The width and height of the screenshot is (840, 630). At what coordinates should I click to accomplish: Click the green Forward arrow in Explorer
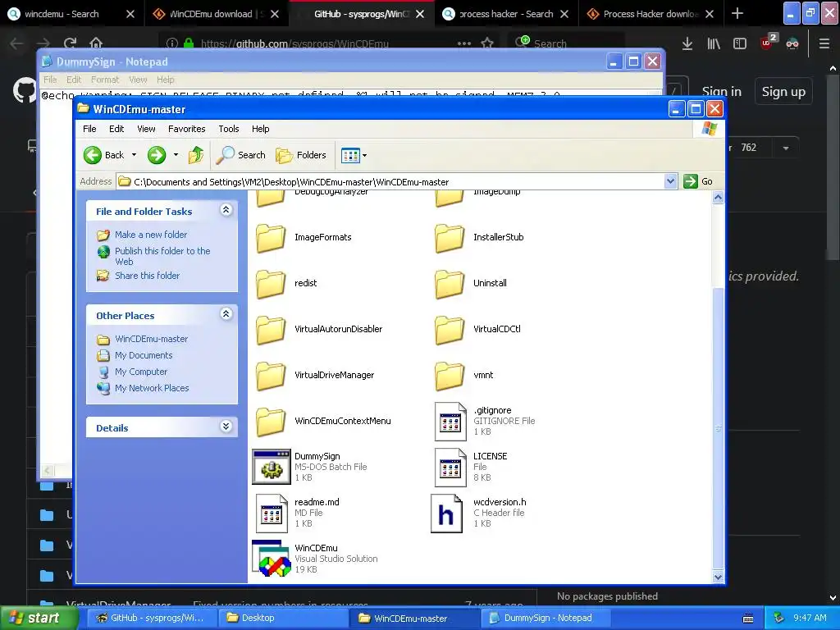pos(157,155)
